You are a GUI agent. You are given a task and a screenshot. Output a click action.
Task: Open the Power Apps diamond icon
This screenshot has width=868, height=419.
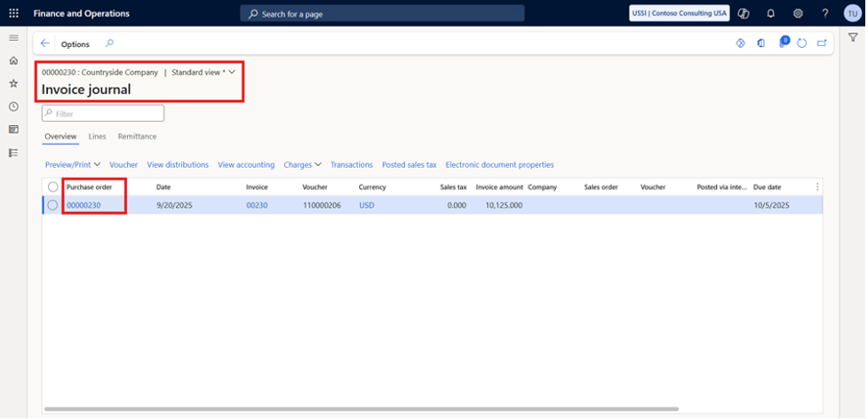[741, 43]
